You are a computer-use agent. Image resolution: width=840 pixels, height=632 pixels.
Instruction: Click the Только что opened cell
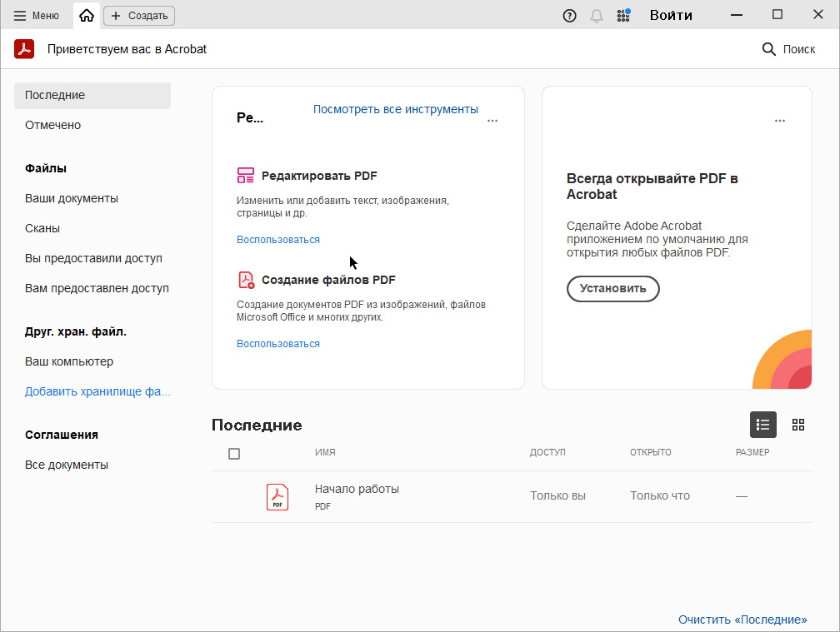660,496
